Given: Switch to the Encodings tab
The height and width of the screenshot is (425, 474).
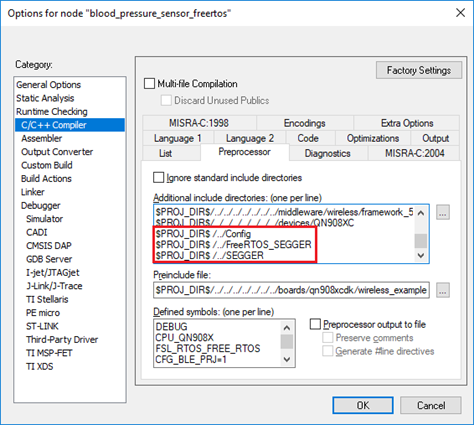Looking at the screenshot, I should pos(305,123).
